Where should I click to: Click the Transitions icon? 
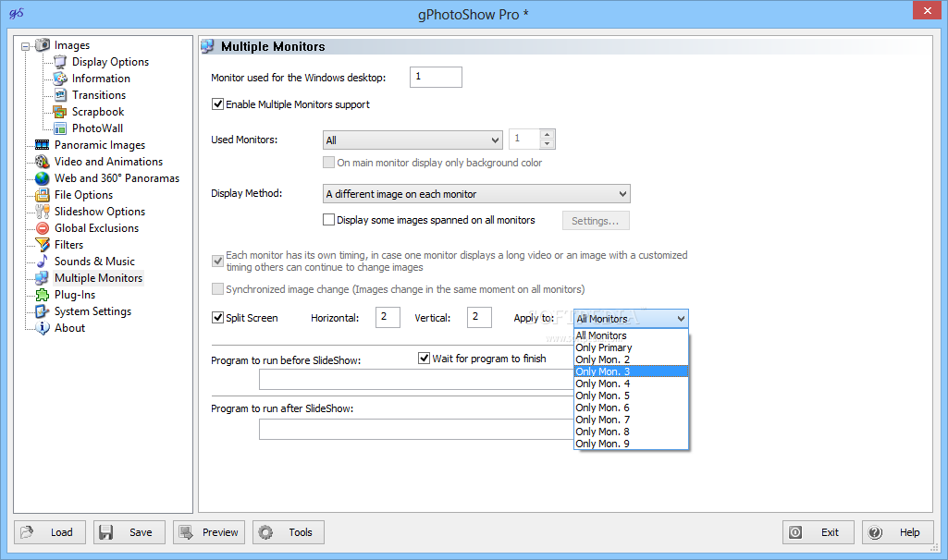[x=60, y=95]
